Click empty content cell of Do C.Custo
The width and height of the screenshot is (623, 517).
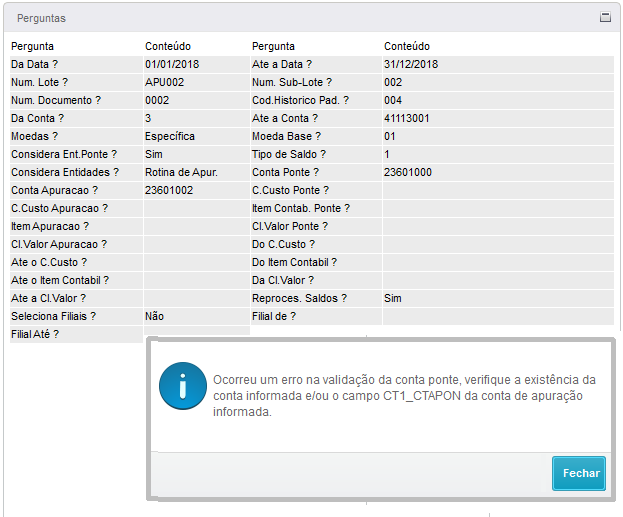498,244
